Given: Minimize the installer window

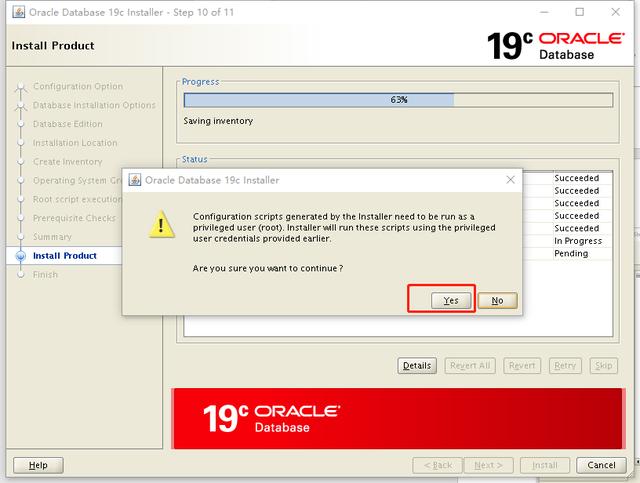Looking at the screenshot, I should click(x=544, y=12).
